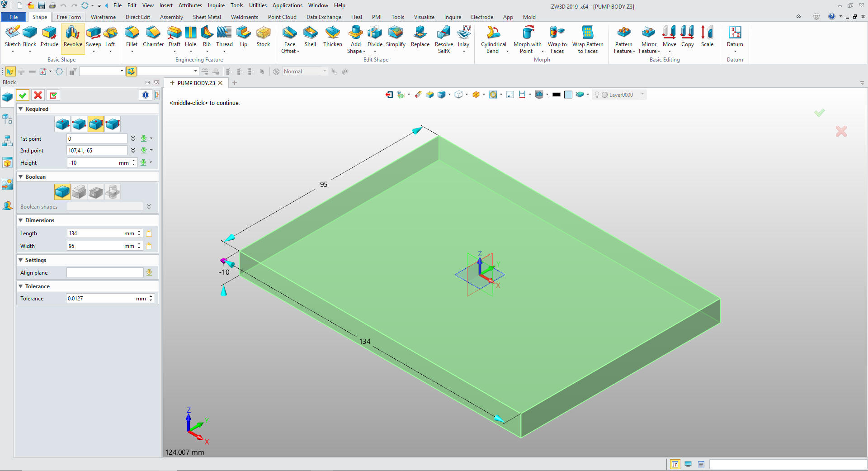Select Intersect boolean option
Viewport: 868px width, 471px height.
113,192
